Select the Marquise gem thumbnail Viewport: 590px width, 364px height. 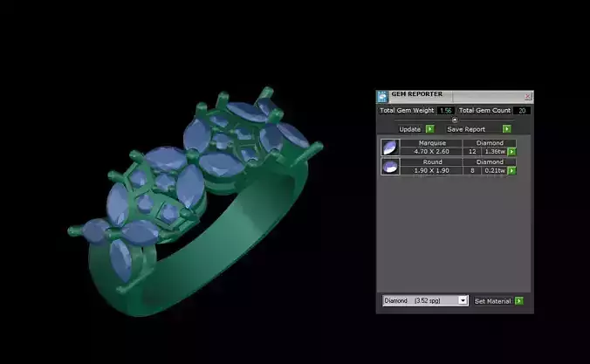point(390,148)
